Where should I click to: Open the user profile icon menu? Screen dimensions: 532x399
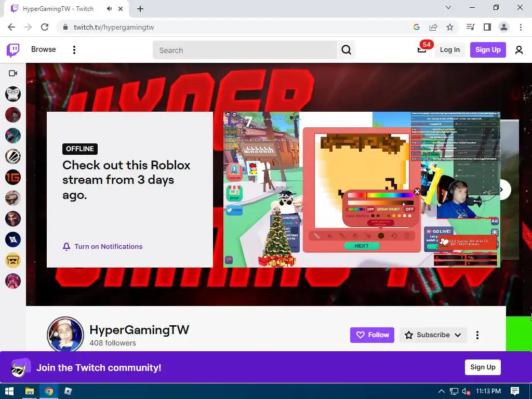click(x=519, y=50)
